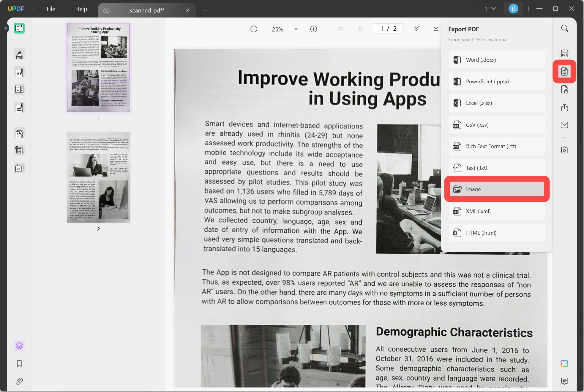Screen dimensions: 584x392
Task: Open the Attachments panel
Action: [19, 382]
